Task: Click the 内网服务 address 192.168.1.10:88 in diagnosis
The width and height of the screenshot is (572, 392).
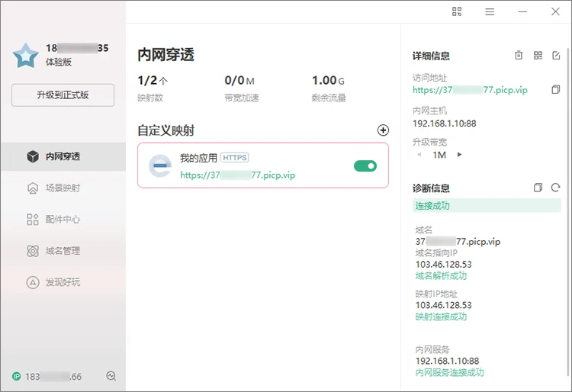Action: 447,361
